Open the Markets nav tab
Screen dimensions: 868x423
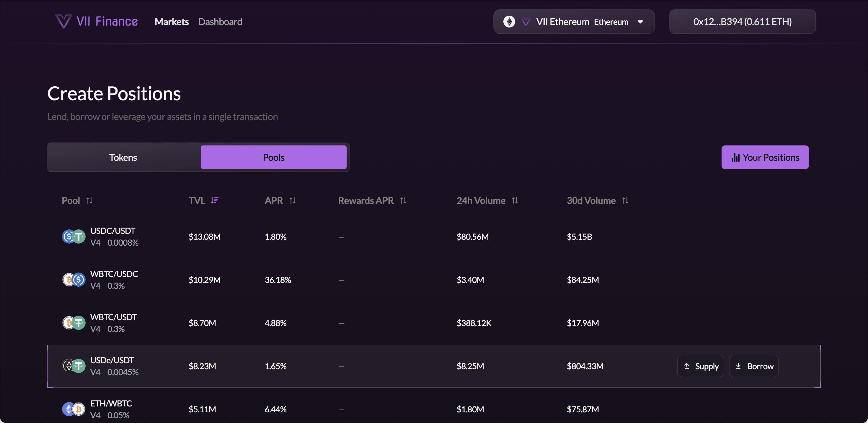pos(172,22)
